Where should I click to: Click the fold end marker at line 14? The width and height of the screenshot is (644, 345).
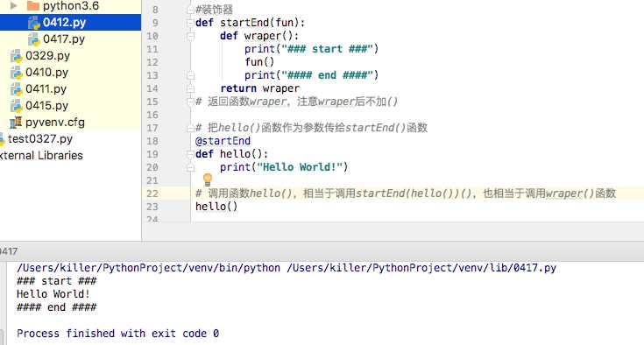pos(190,88)
